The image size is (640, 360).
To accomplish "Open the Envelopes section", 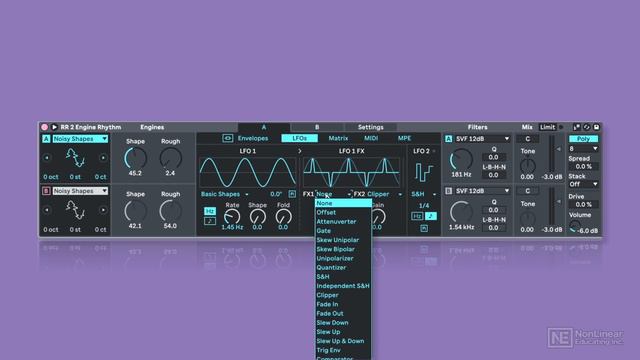I will point(253,138).
